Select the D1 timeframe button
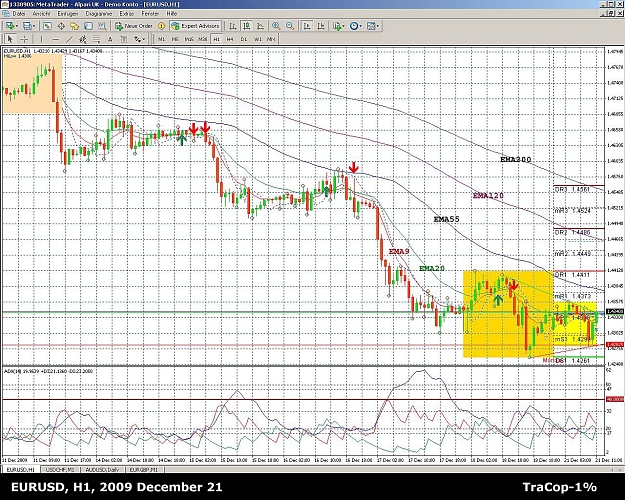 point(244,39)
